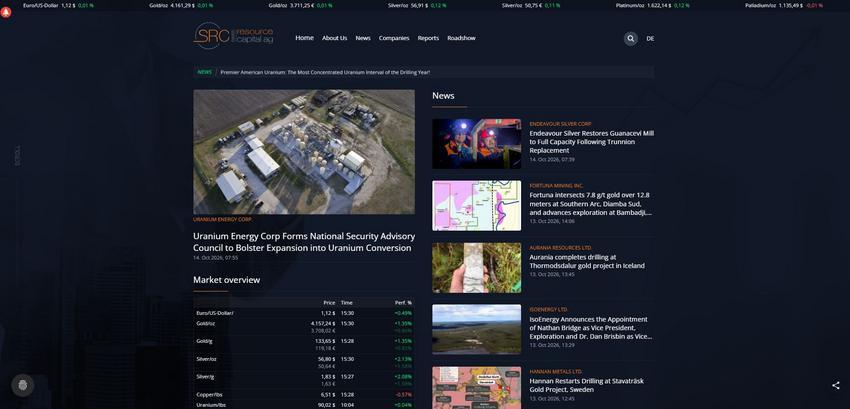Open Uranium Energy Corp National Security headline
850x409 pixels.
pyautogui.click(x=304, y=242)
